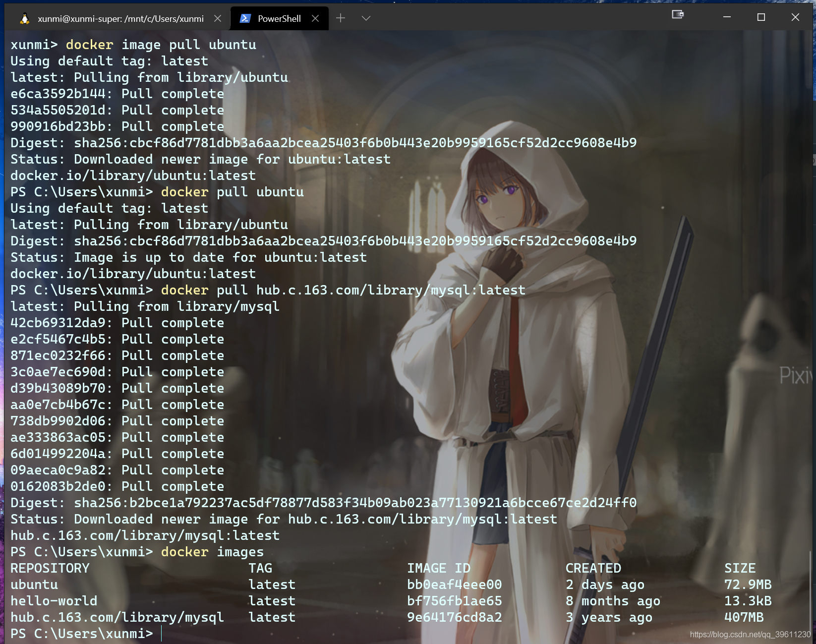The height and width of the screenshot is (644, 816).
Task: Click 'docker images' command text
Action: point(212,552)
